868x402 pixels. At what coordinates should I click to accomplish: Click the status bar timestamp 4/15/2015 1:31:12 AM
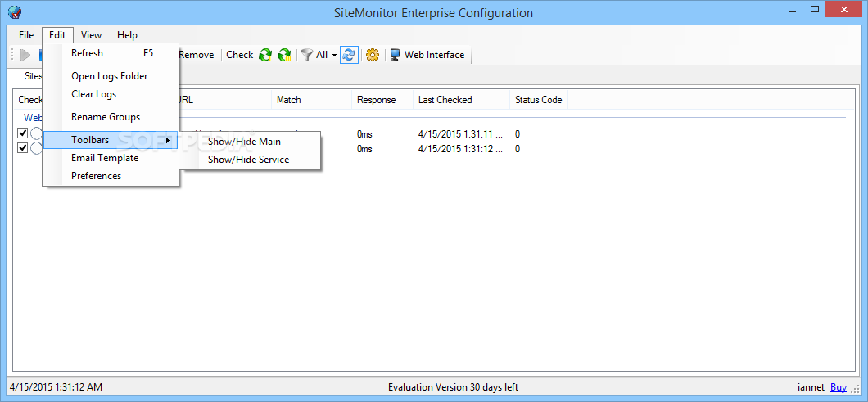click(x=56, y=387)
